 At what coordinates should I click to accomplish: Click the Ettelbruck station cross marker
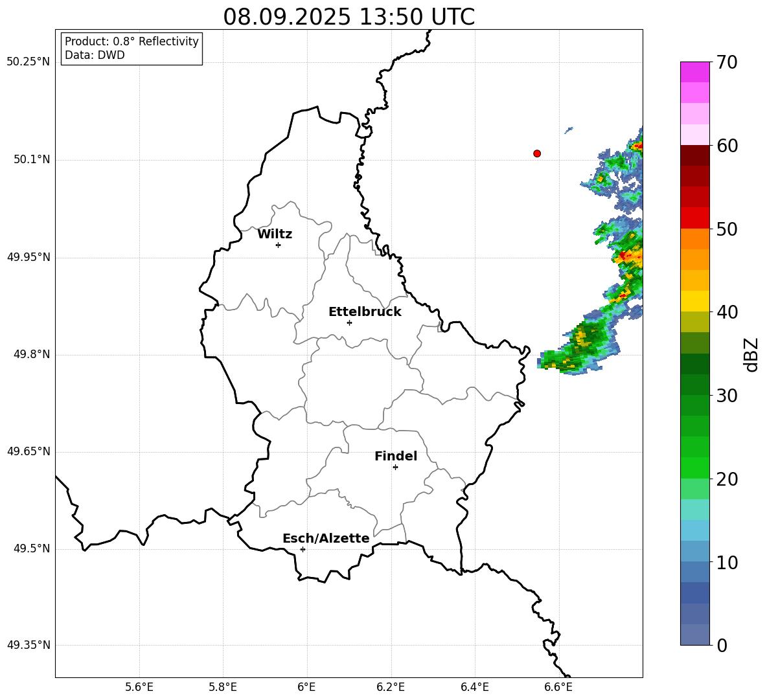(x=349, y=322)
